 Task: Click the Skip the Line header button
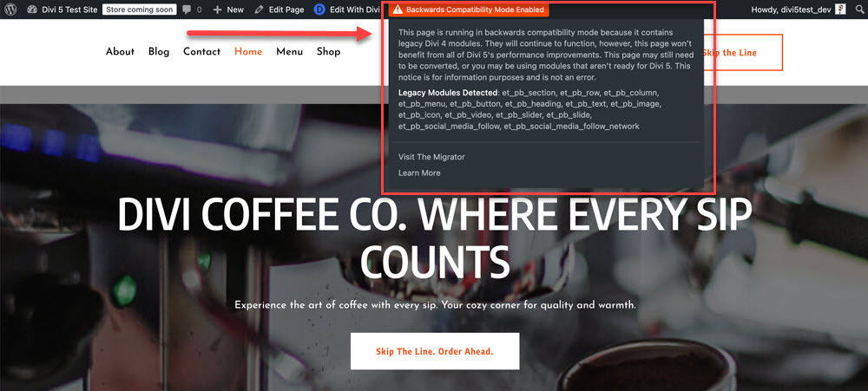pos(743,53)
